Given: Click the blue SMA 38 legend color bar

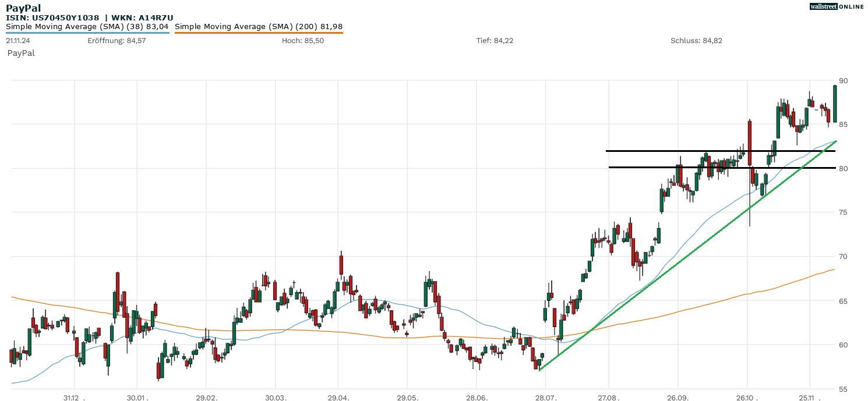Looking at the screenshot, I should pyautogui.click(x=87, y=33).
